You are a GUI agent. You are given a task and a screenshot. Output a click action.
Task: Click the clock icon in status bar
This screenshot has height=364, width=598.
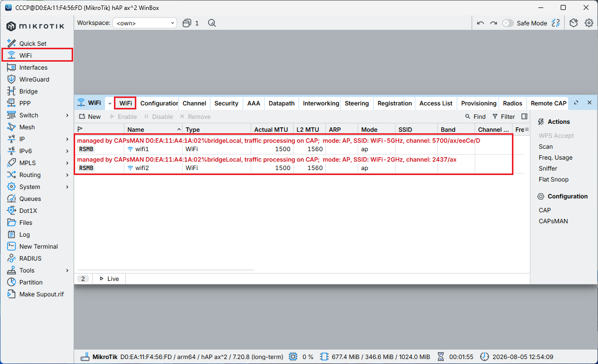coord(484,357)
